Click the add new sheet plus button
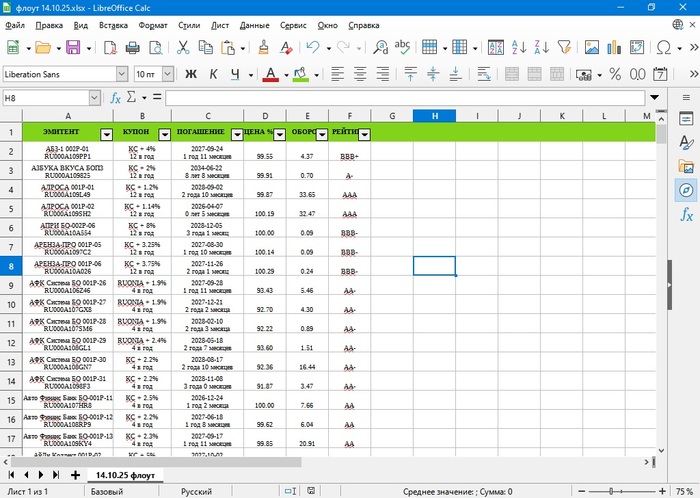This screenshot has width=700, height=498. click(75, 474)
